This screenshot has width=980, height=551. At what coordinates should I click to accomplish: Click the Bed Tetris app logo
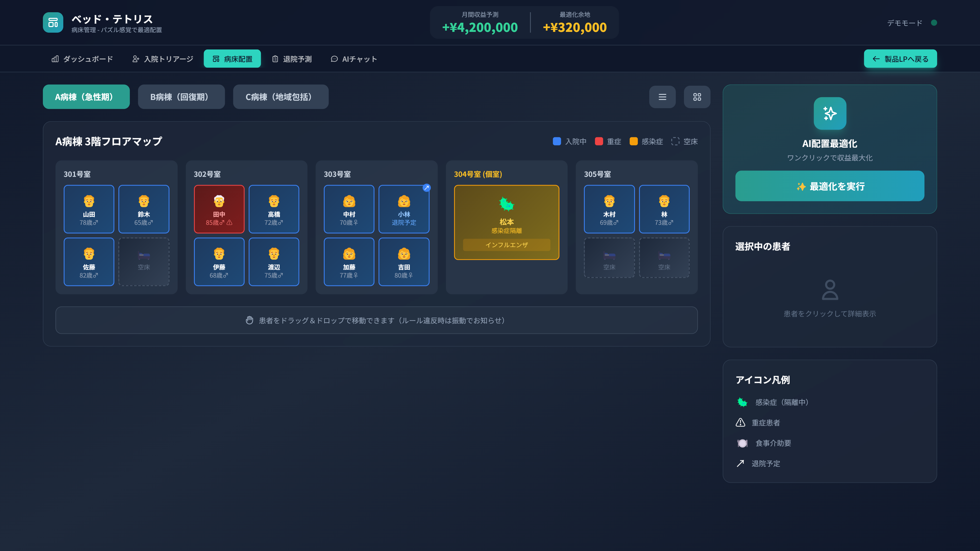[x=53, y=23]
